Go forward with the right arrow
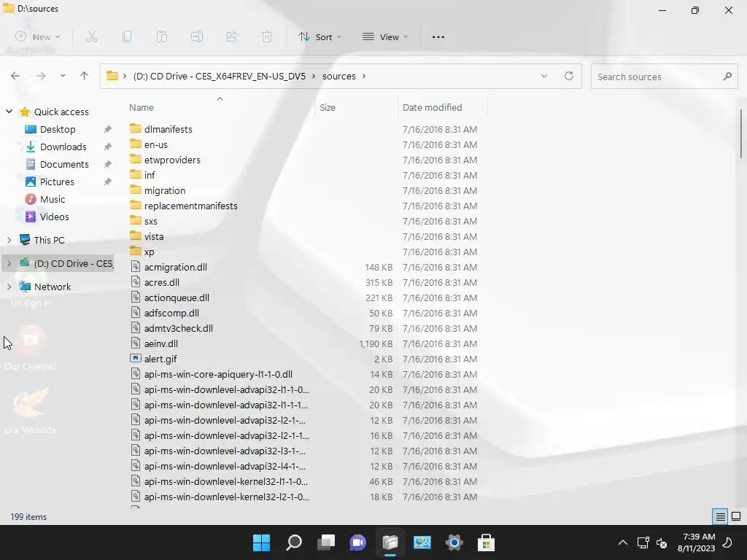The image size is (747, 560). [x=41, y=76]
